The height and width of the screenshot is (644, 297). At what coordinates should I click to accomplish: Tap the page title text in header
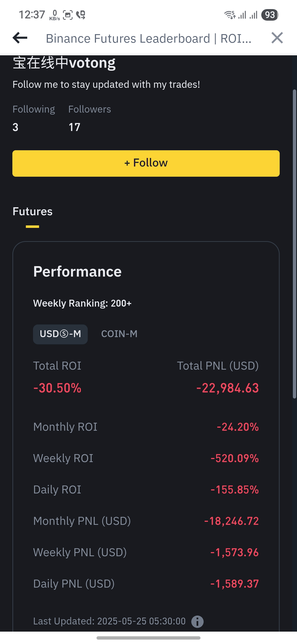pyautogui.click(x=148, y=39)
